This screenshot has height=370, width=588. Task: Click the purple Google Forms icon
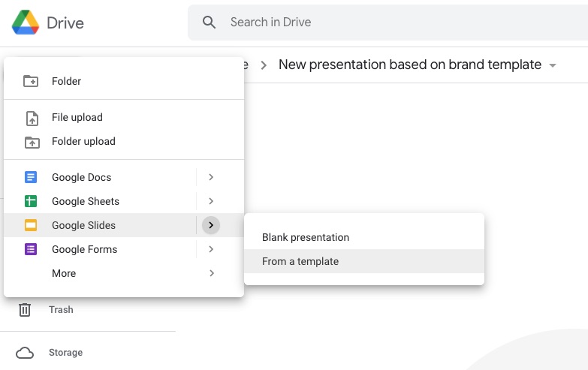(31, 249)
